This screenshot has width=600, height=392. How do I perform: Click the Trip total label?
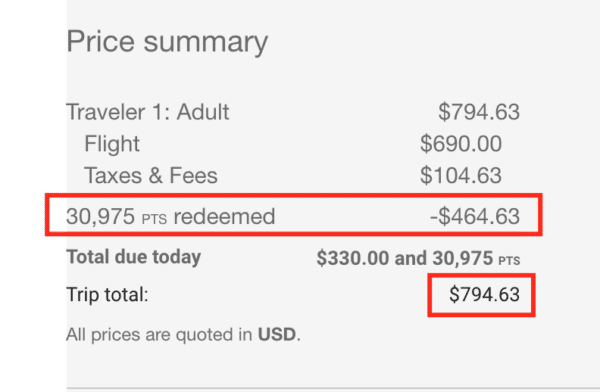[x=107, y=295]
